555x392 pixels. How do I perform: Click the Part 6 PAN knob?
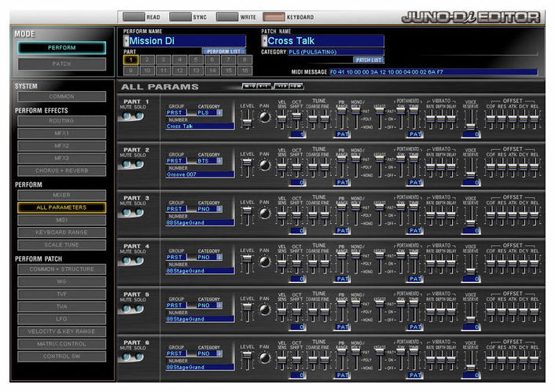pyautogui.click(x=264, y=357)
